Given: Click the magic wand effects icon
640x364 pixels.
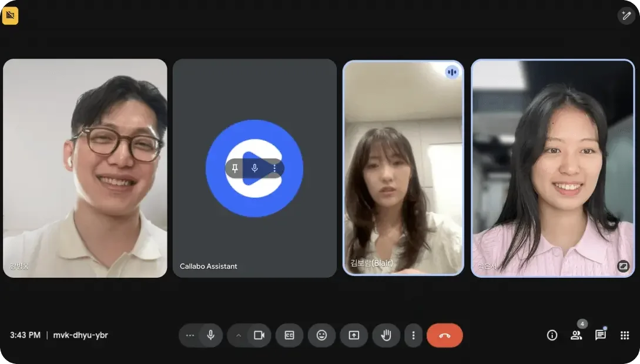Looking at the screenshot, I should click(625, 16).
